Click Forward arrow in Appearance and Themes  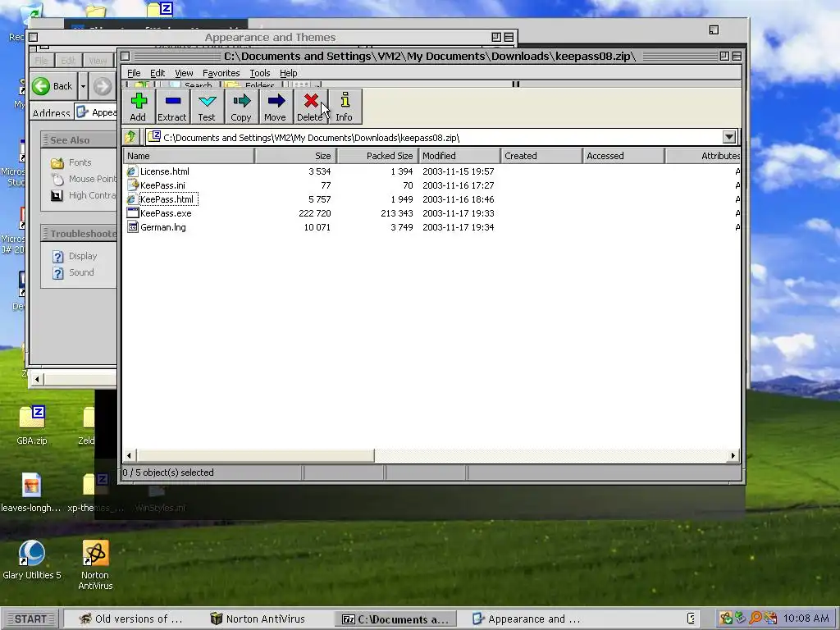(103, 85)
